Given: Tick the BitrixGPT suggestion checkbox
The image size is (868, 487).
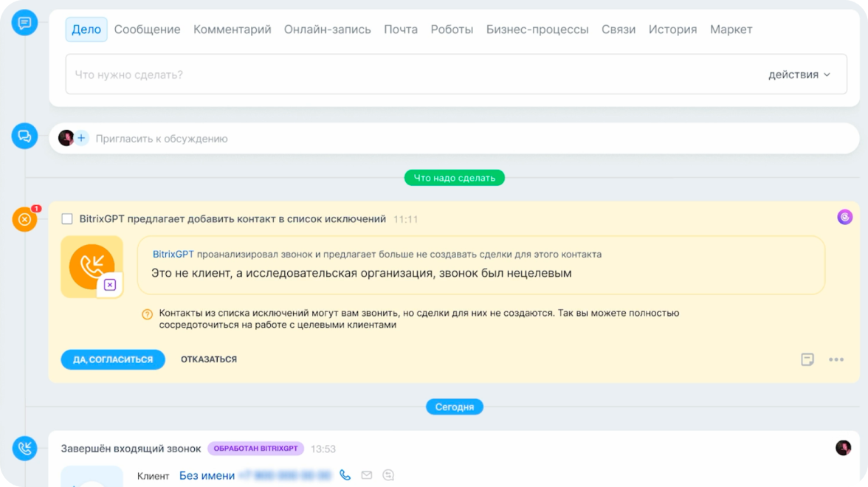Looking at the screenshot, I should [67, 219].
